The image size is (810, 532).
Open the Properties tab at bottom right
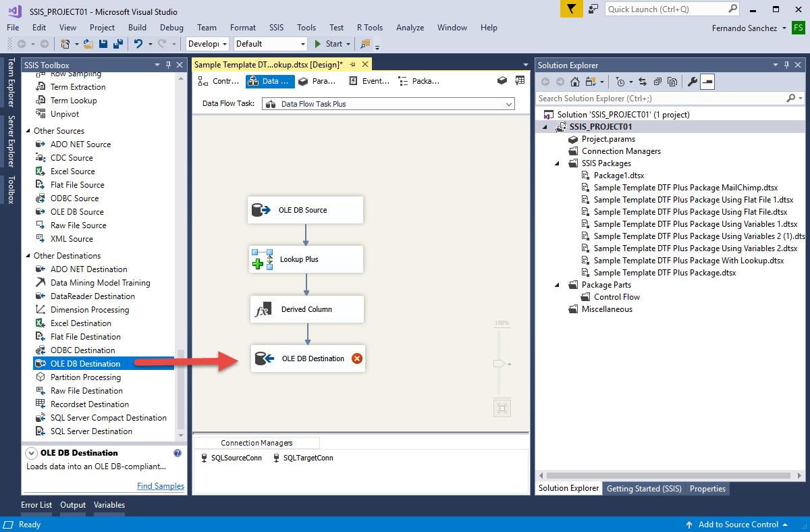(707, 489)
